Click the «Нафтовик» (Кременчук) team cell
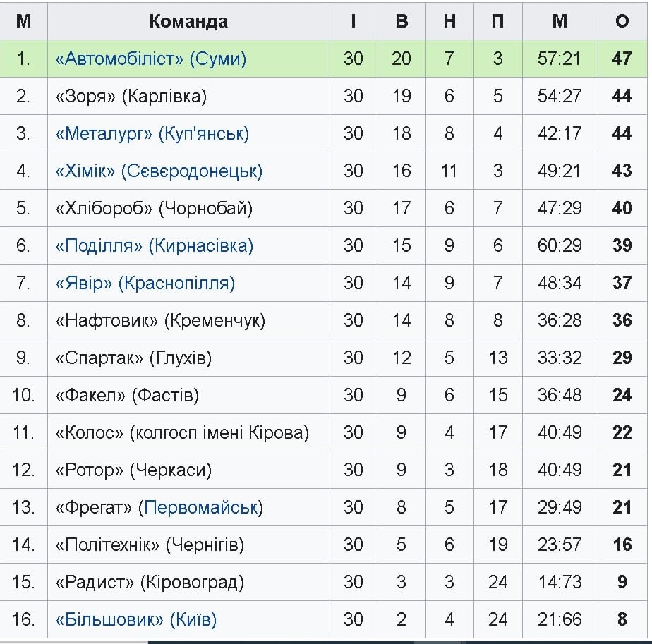Image resolution: width=652 pixels, height=644 pixels. (160, 320)
